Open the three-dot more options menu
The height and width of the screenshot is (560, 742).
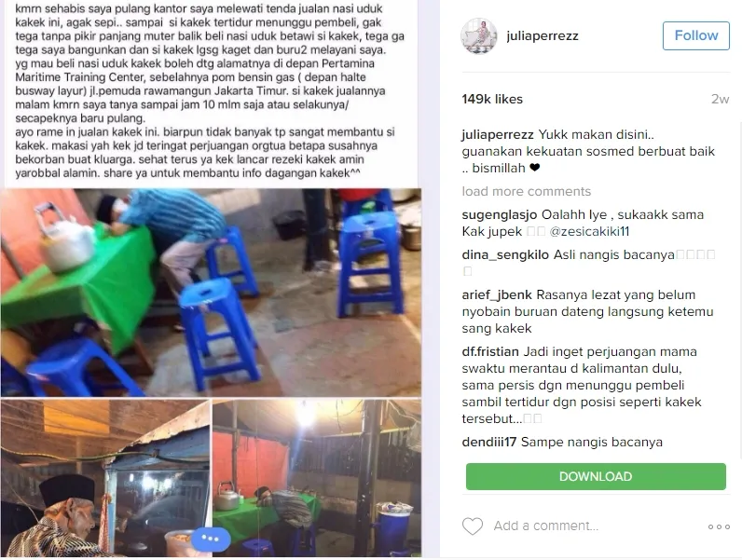[719, 526]
